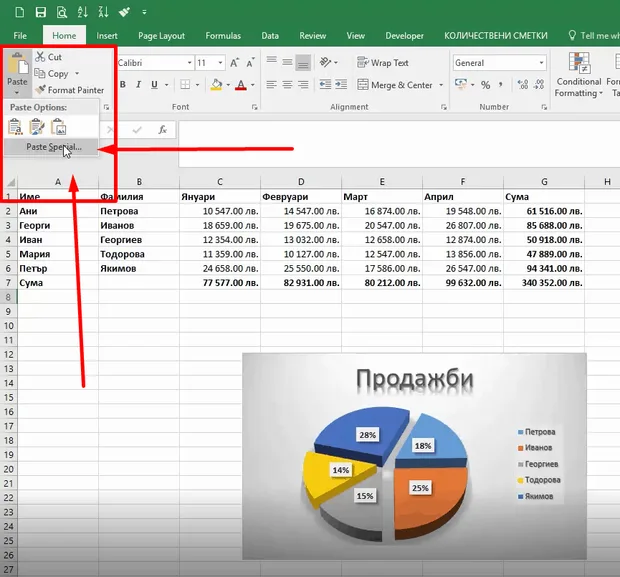Switch to the Review tab
Viewport: 620px width, 577px height.
(312, 36)
